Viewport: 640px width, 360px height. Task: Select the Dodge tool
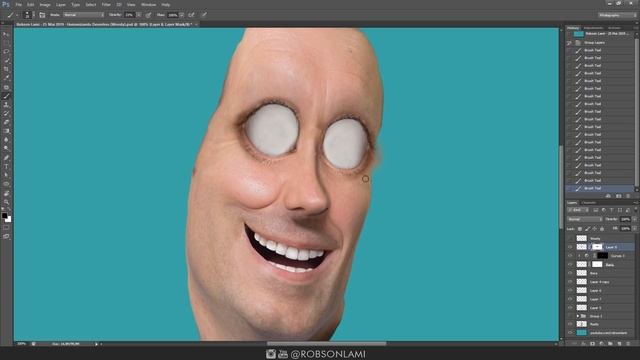[x=6, y=149]
